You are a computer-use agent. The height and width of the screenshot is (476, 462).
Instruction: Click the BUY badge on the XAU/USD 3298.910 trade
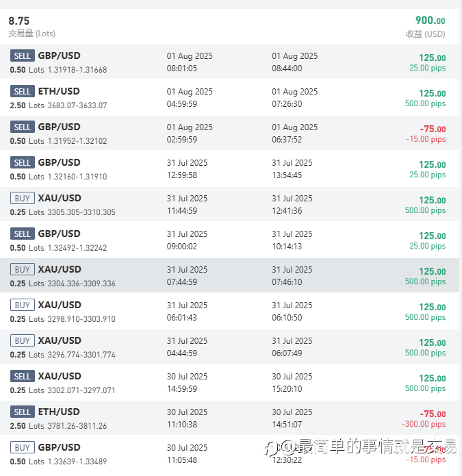(x=23, y=305)
